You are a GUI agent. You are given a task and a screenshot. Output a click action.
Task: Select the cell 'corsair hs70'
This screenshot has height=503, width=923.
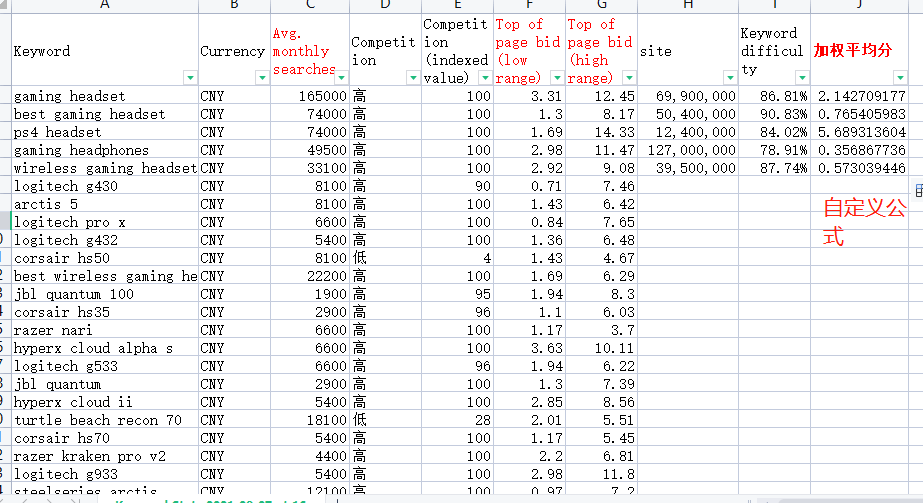105,438
